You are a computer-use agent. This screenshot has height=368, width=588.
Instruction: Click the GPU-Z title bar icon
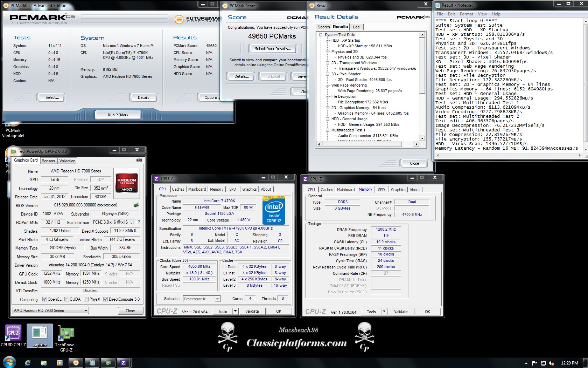14,151
